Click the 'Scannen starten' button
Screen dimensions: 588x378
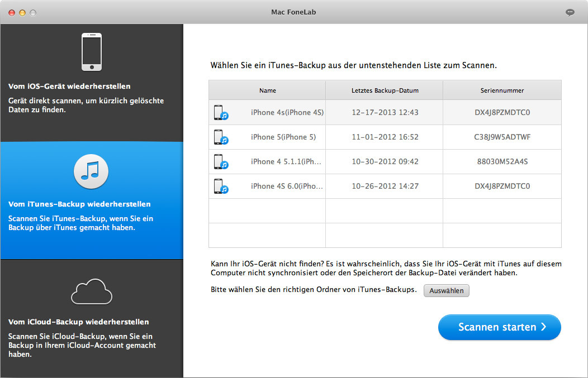pyautogui.click(x=499, y=327)
